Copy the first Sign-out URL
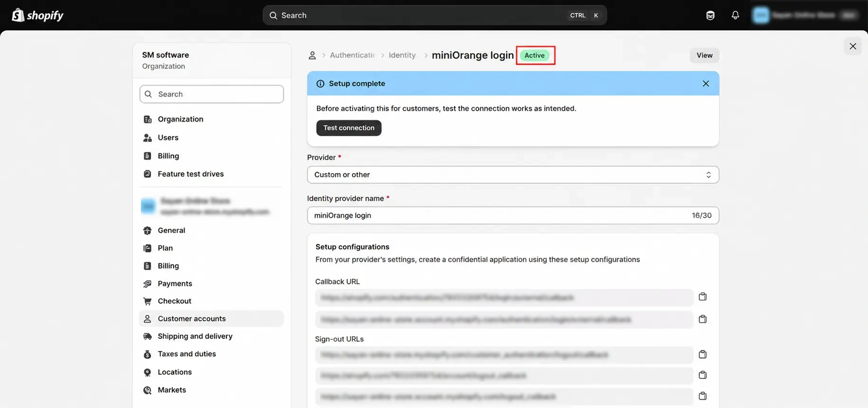 (x=703, y=354)
